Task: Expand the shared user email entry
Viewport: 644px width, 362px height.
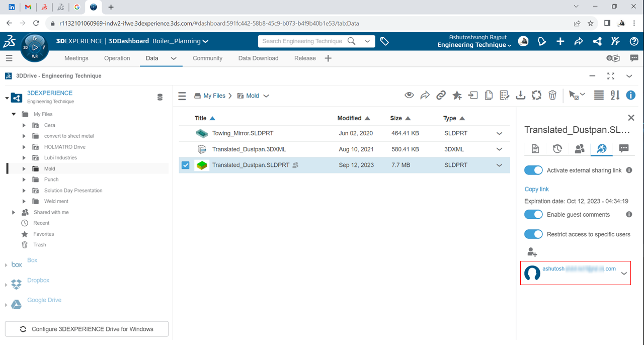Action: coord(624,273)
